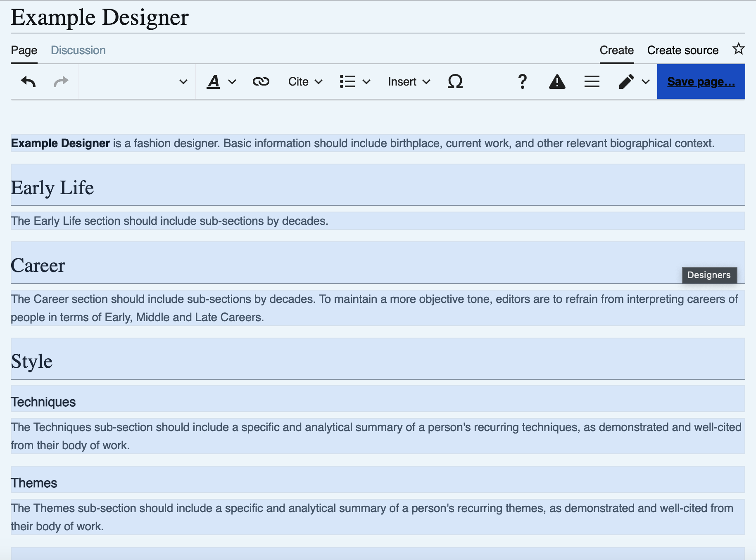Click the bullet list icon

[347, 81]
